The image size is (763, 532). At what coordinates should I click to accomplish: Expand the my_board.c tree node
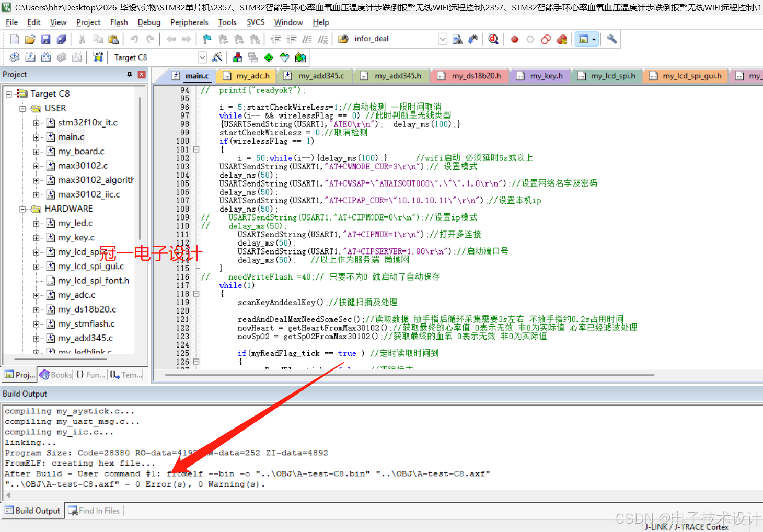(x=36, y=152)
